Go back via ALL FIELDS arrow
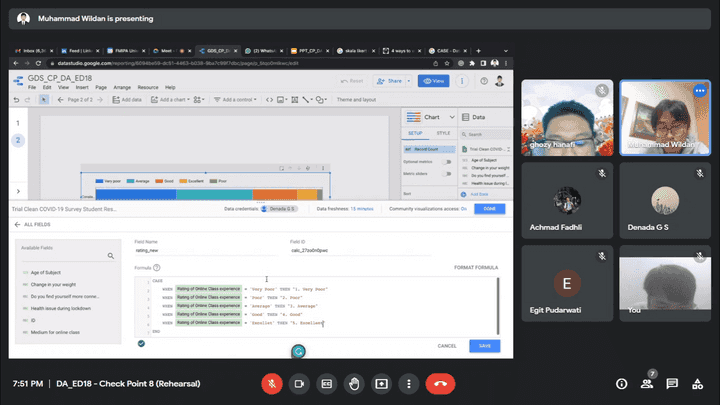720x405 pixels. [18, 225]
